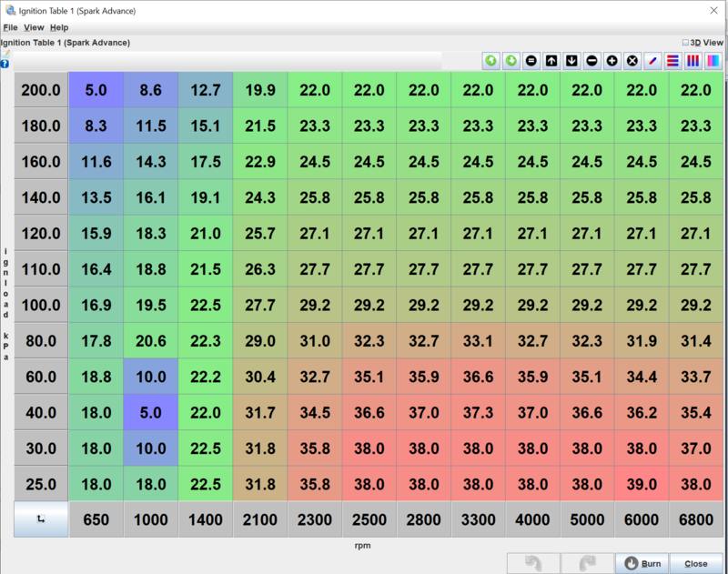Click the plus increment icon in toolbar
728x574 pixels.
612,61
